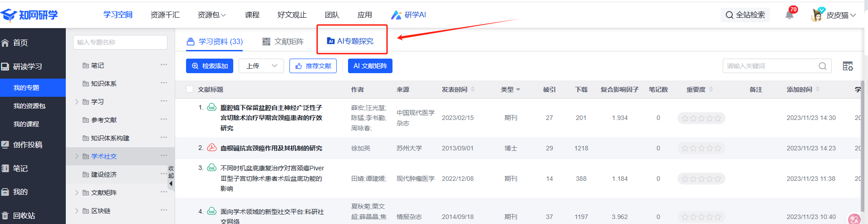The width and height of the screenshot is (868, 224).
Task: Expand the 文献矩阵 folder in tree
Action: click(77, 193)
